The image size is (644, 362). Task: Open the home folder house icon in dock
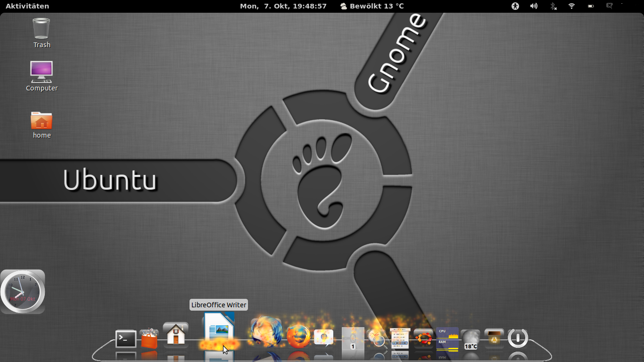tap(176, 334)
